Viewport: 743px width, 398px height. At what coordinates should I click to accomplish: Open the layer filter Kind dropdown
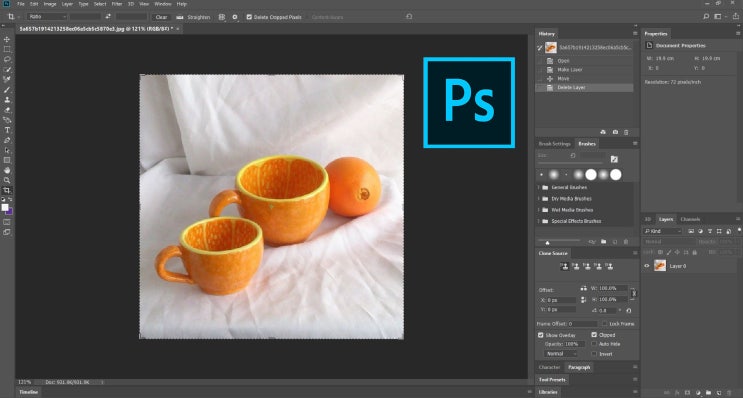tap(662, 231)
